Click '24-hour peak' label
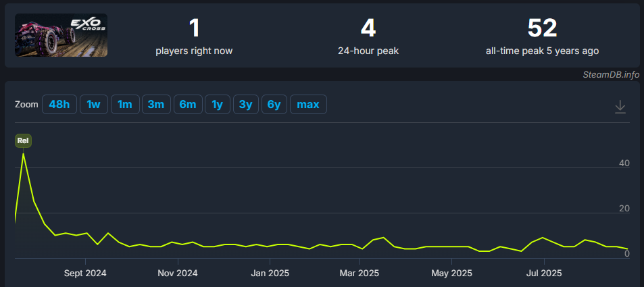 point(368,51)
